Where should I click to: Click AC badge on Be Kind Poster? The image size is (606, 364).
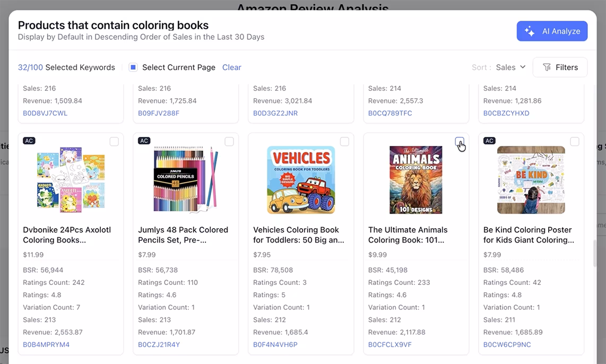click(489, 141)
